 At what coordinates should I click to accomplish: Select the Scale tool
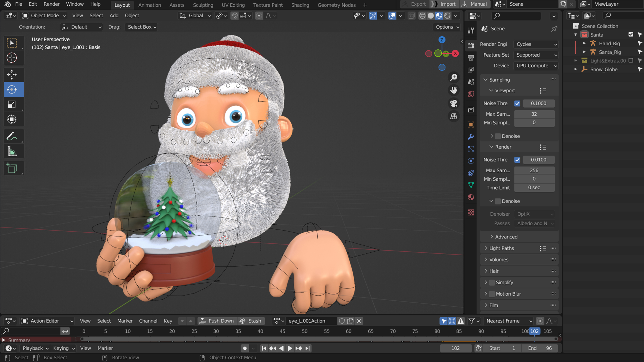(12, 104)
